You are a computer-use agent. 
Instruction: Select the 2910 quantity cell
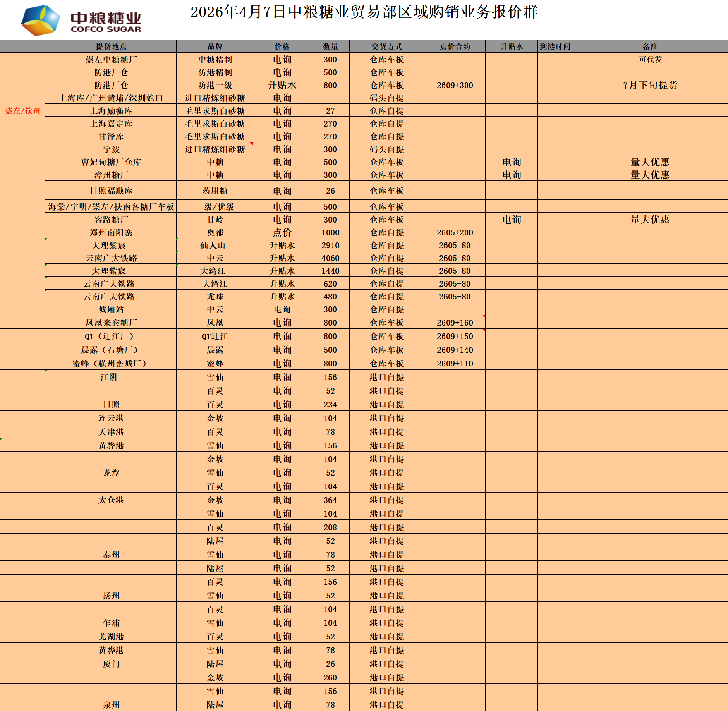pos(330,245)
